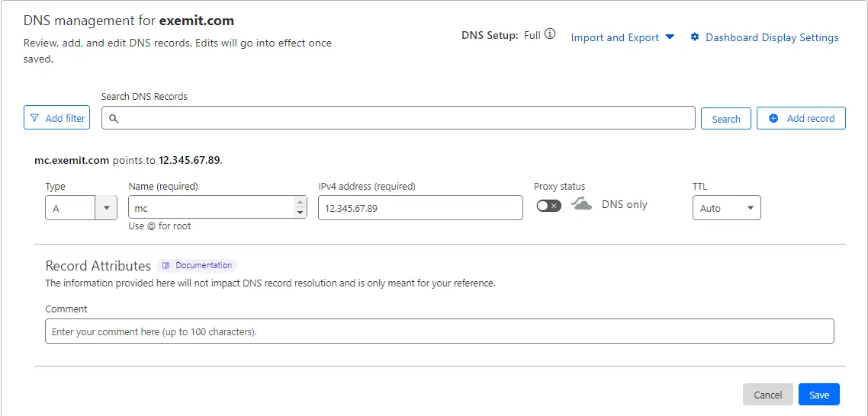Screen dimensions: 868x416
Task: Click the Name field up arrow
Action: tap(300, 203)
